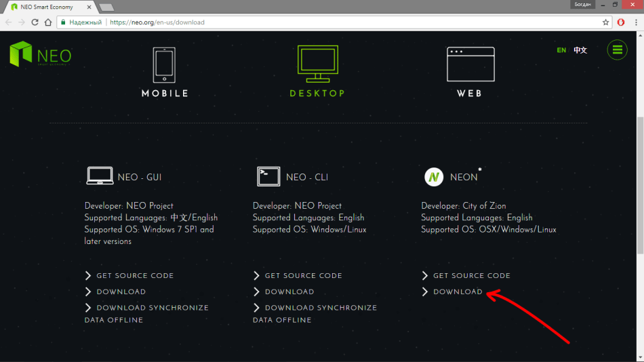Viewport: 644px width, 362px height.
Task: Click the NEO - GUI heading
Action: [140, 177]
